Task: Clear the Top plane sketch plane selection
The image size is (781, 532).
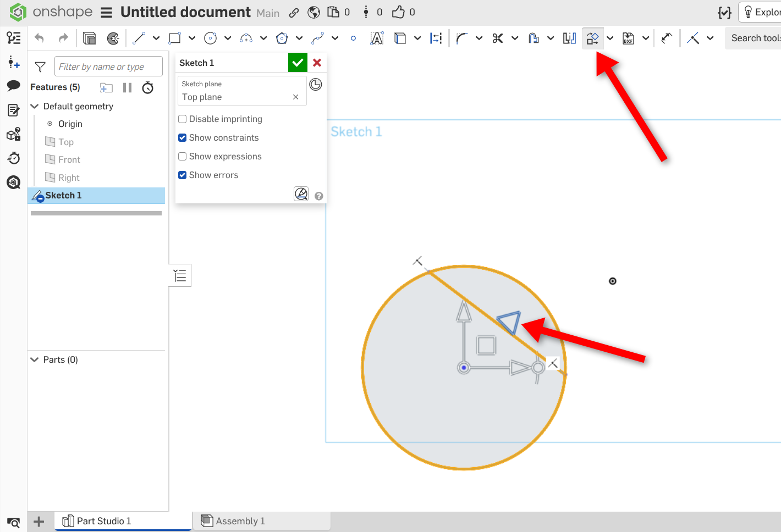Action: point(296,97)
